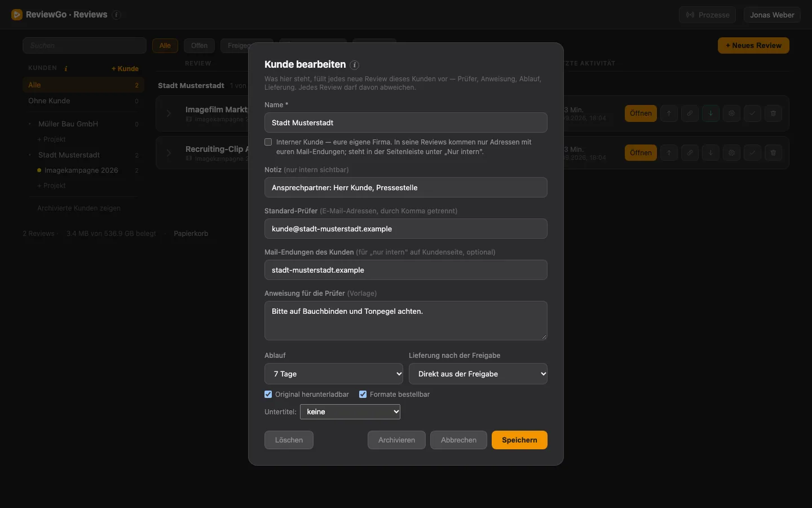812x508 pixels.
Task: Open settings gear in Recruiting-Clip row
Action: coord(731,153)
